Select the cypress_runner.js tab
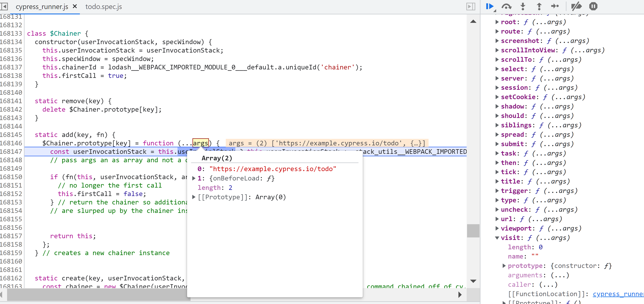The width and height of the screenshot is (644, 304). tap(42, 7)
